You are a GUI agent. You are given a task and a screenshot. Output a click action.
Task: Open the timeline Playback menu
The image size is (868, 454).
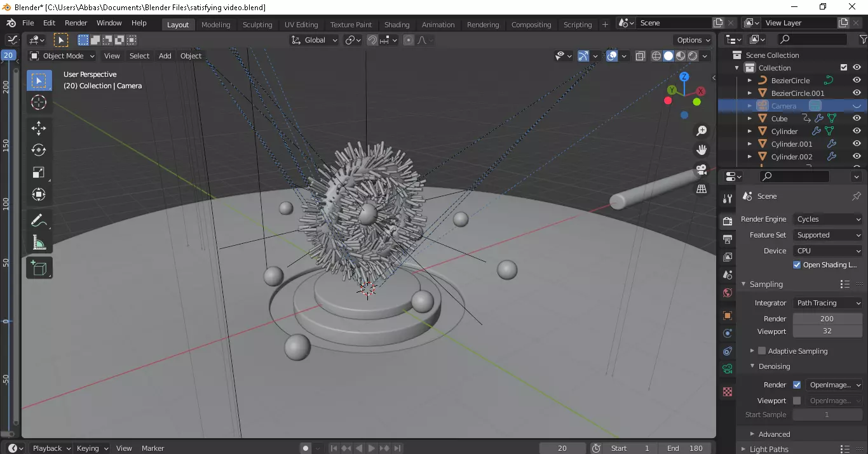click(x=51, y=448)
